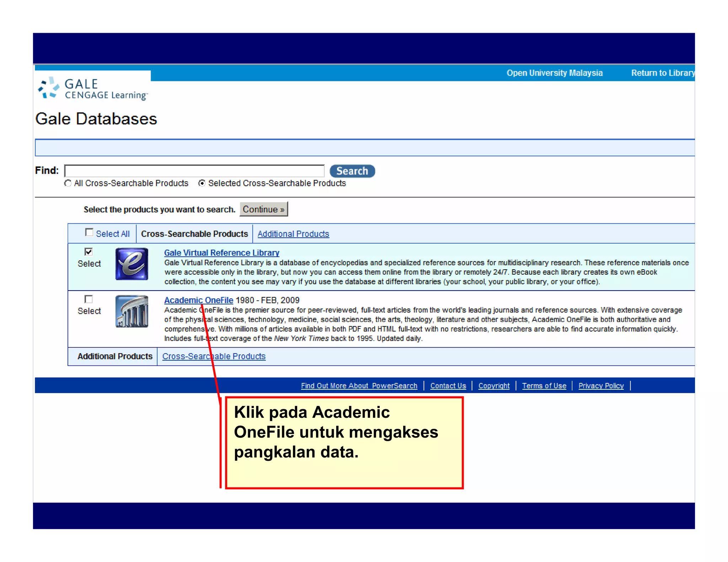Open the Gale Virtual Reference Library link

click(222, 253)
